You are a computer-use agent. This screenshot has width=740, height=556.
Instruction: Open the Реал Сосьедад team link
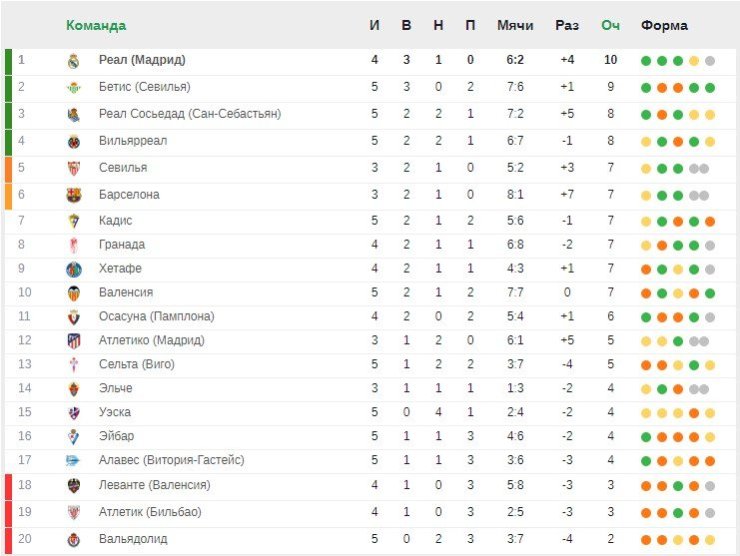[190, 114]
